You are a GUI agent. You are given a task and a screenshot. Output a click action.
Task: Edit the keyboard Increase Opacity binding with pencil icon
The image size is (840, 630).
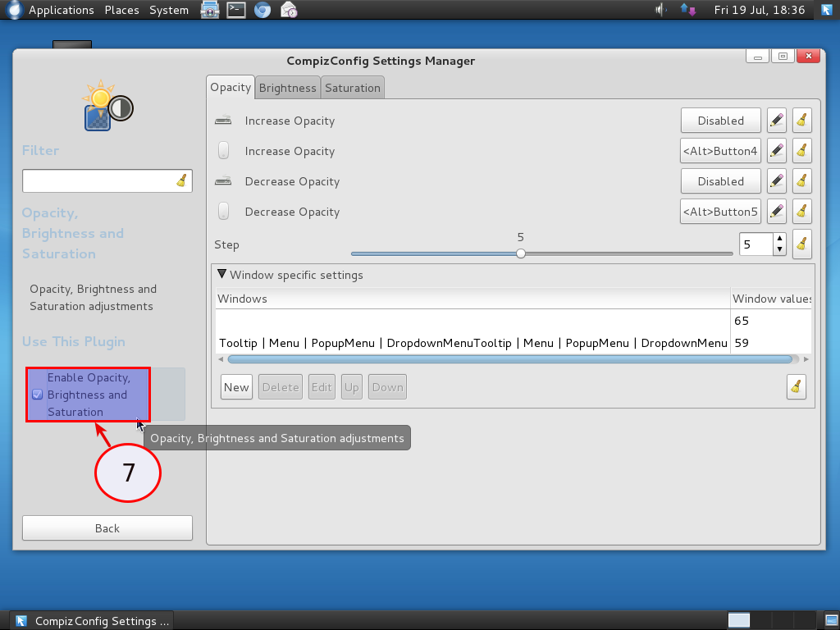tap(776, 121)
